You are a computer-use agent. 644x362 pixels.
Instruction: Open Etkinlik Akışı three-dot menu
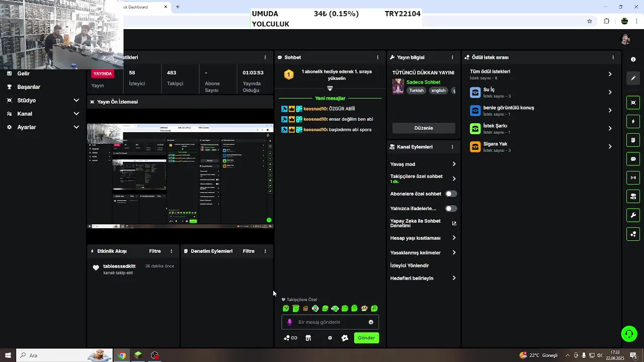click(171, 251)
